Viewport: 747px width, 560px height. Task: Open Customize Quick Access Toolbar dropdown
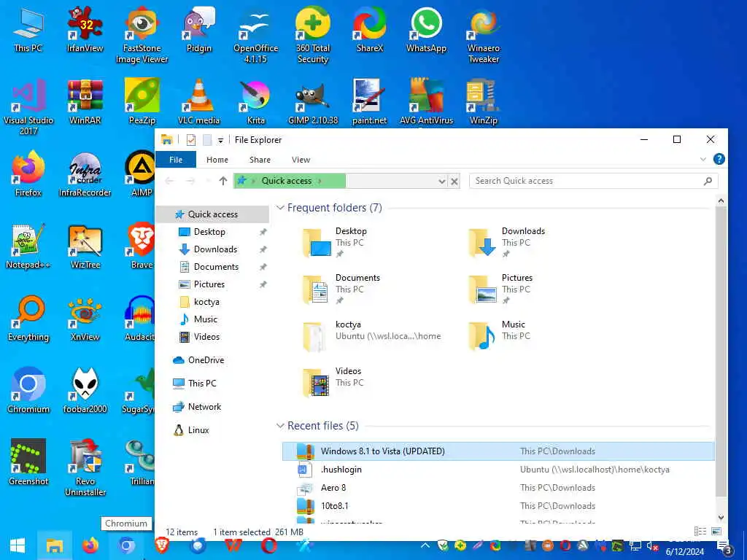coord(220,140)
